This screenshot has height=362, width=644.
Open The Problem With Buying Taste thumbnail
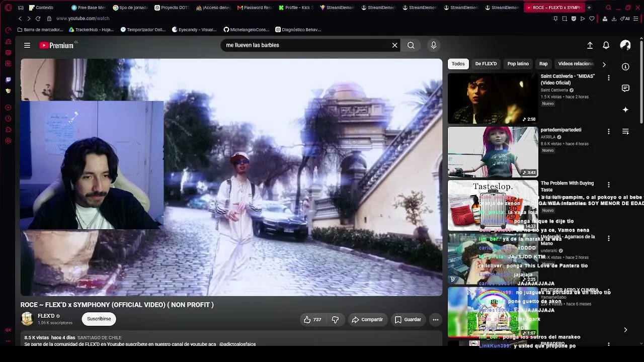tap(493, 205)
